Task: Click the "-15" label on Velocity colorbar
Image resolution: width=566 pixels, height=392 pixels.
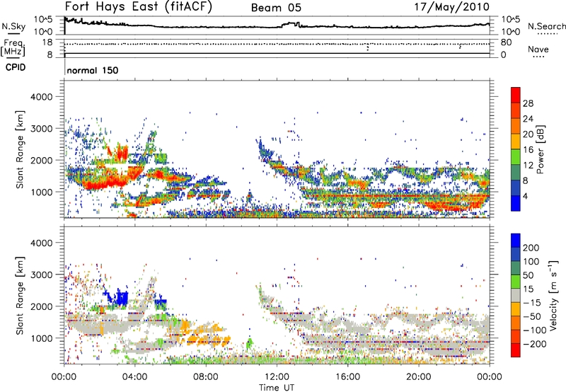Action: click(532, 303)
